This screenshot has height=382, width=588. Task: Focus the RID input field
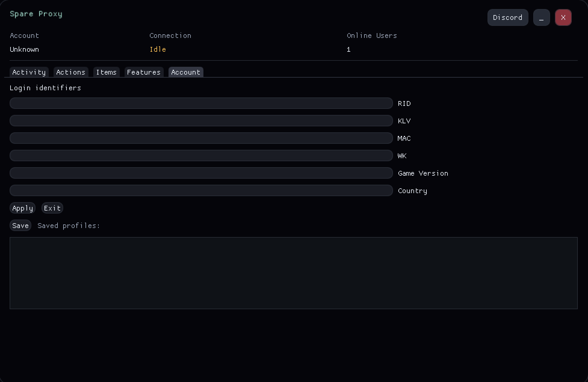click(x=201, y=103)
